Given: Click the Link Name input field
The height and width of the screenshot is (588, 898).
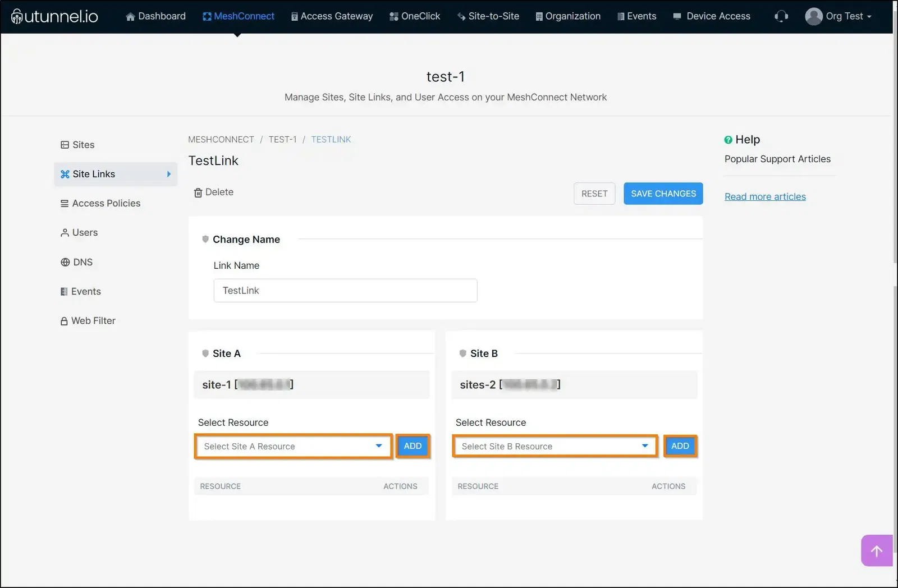Looking at the screenshot, I should coord(345,291).
